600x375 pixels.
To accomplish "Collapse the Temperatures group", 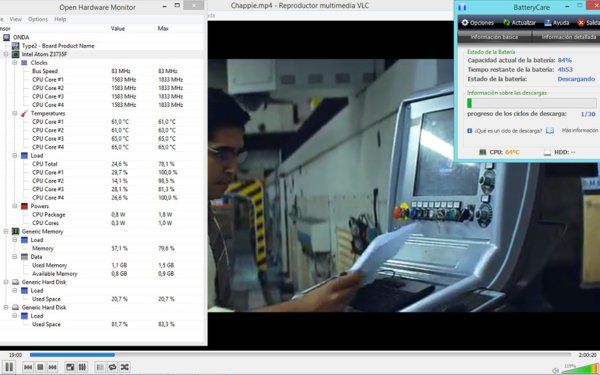I will [15, 113].
